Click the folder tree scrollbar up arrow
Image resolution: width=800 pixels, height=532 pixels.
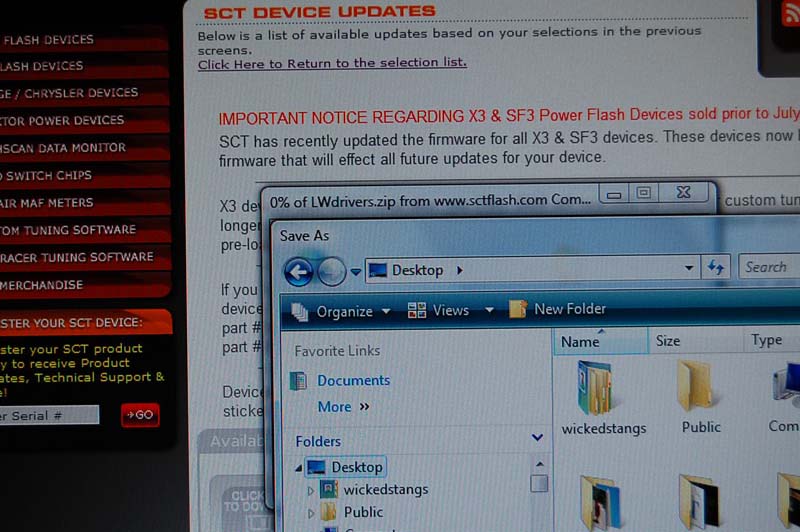pos(539,464)
